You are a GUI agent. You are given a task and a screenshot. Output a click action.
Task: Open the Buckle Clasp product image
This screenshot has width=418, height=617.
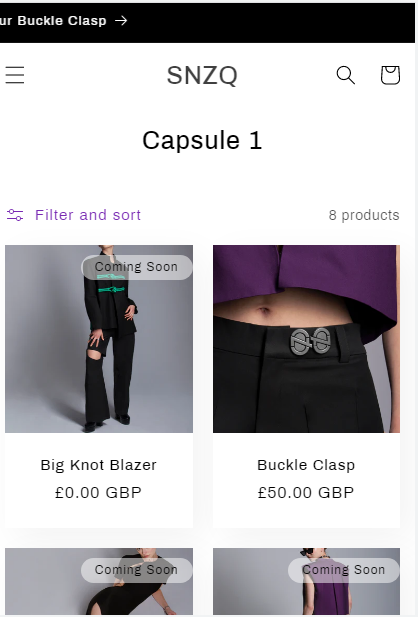(x=306, y=339)
